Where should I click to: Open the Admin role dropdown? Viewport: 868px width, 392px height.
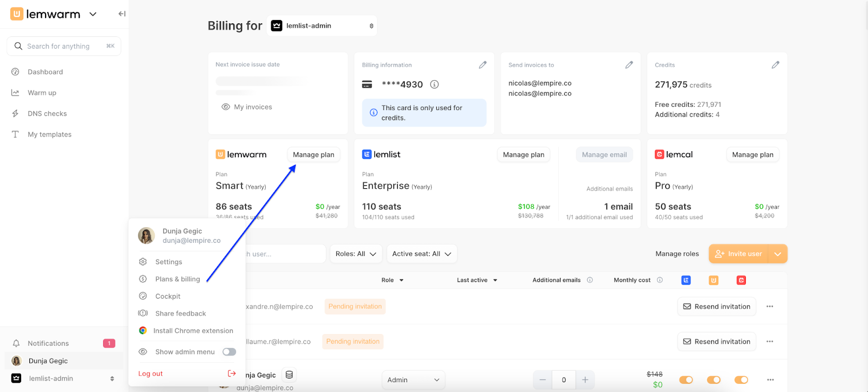coord(413,380)
